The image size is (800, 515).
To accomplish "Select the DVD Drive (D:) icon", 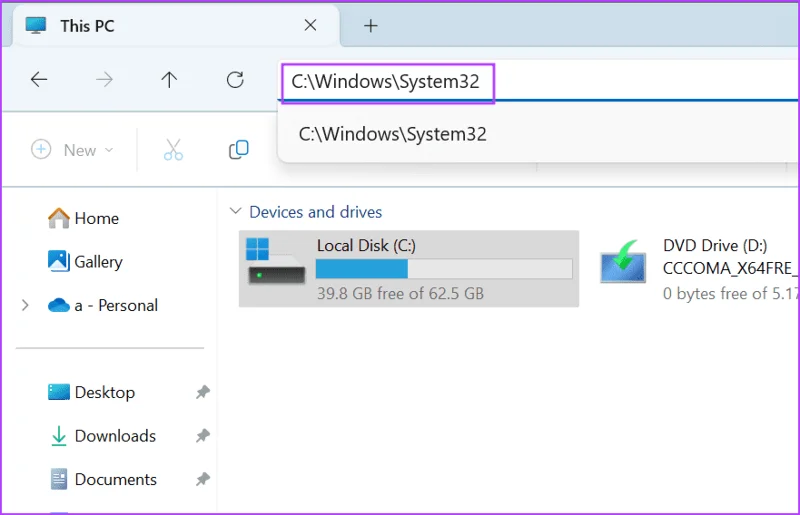I will coord(622,262).
